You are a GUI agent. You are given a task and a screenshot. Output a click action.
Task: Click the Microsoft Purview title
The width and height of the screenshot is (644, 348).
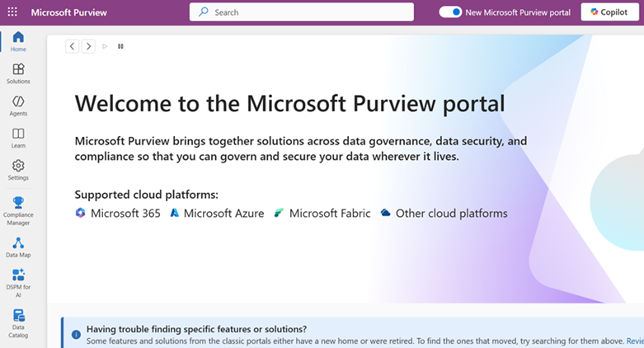pos(69,12)
